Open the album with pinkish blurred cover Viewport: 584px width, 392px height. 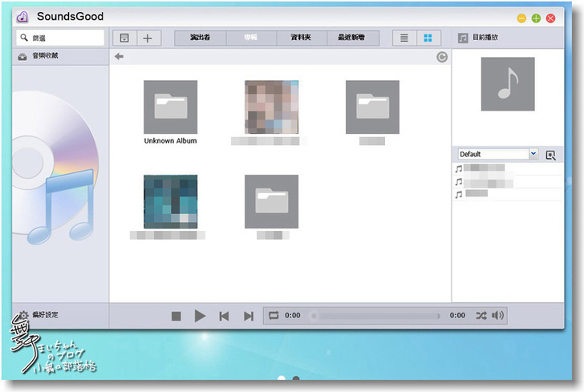271,107
